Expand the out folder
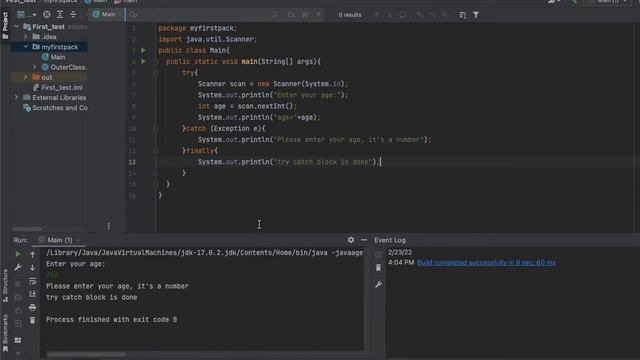 pos(26,77)
